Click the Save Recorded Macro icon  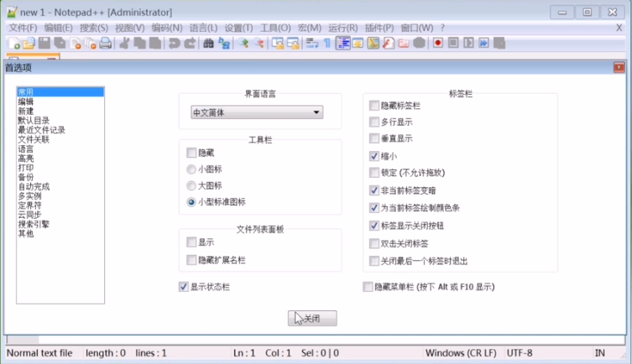(x=499, y=43)
